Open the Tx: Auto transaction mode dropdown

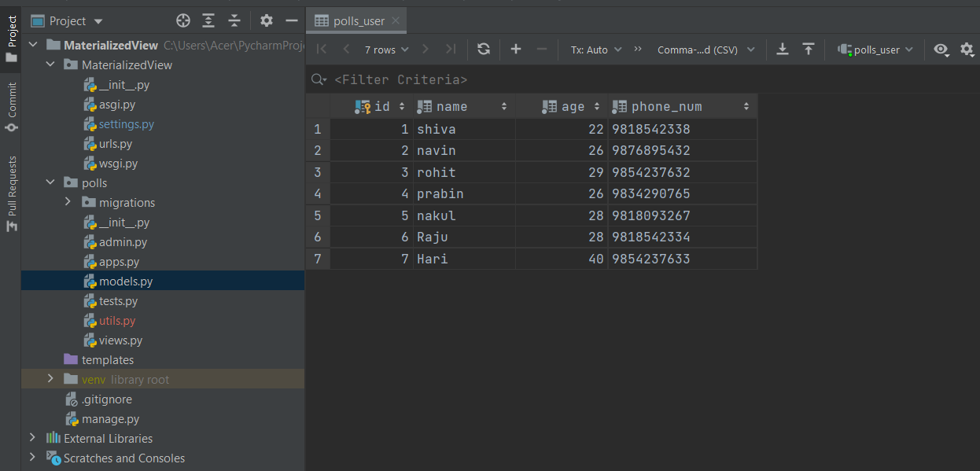(595, 50)
